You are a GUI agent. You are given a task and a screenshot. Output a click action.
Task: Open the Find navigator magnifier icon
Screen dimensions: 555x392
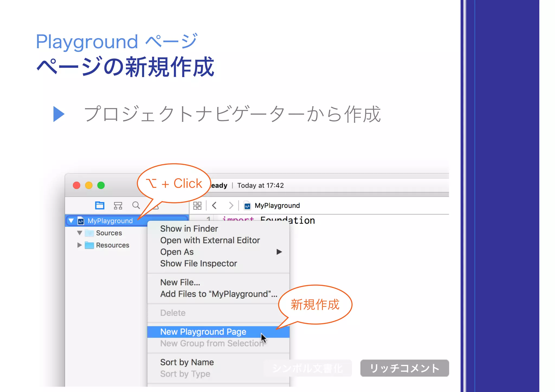(x=136, y=205)
